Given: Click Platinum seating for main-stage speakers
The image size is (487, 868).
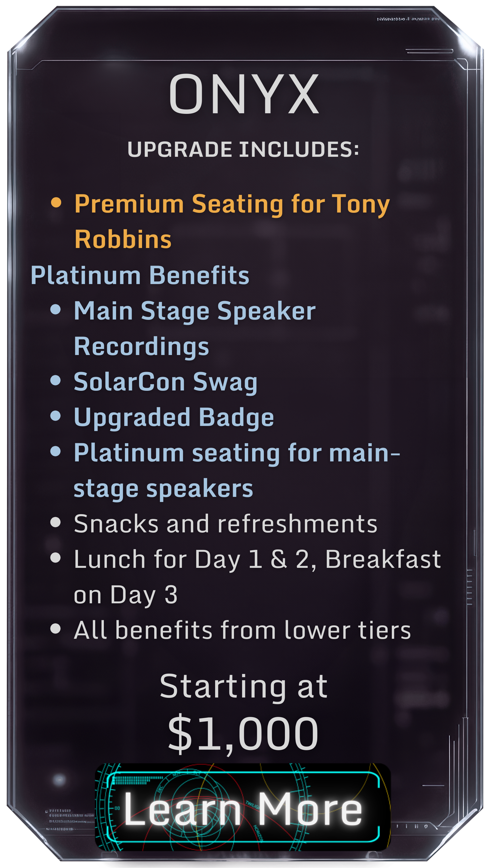Looking at the screenshot, I should pos(237,471).
